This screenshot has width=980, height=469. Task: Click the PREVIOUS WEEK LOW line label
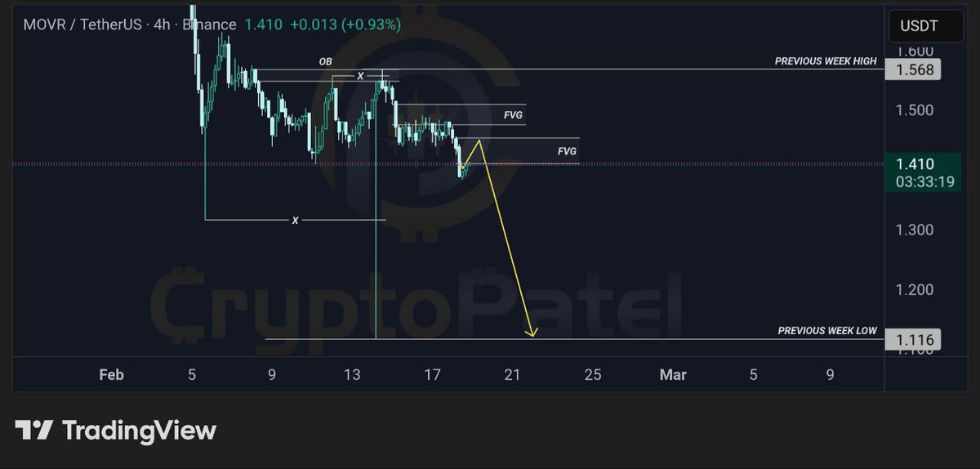827,331
